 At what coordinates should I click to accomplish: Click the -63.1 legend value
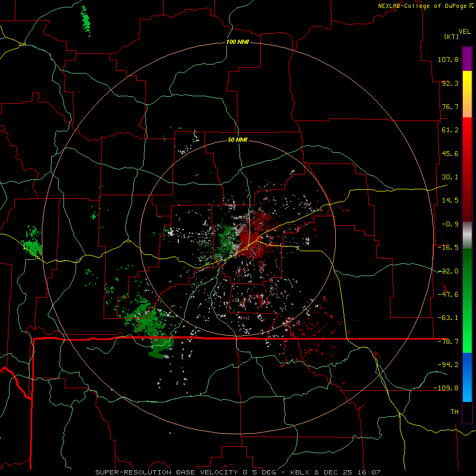coord(448,318)
